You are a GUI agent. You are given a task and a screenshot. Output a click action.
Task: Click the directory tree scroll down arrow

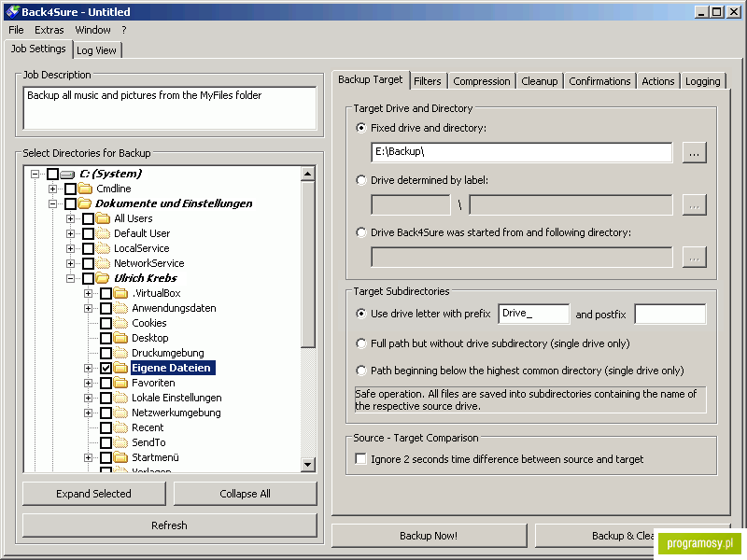click(x=308, y=464)
